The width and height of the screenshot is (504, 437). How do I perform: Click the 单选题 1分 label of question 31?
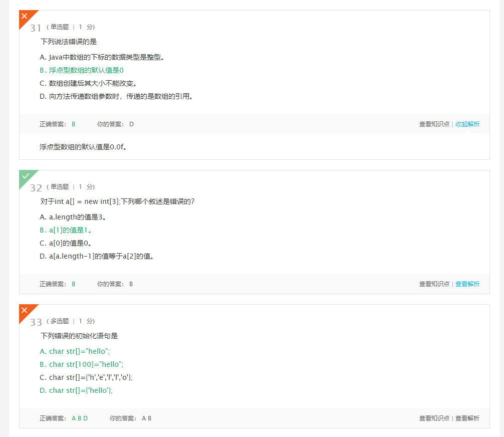(71, 27)
